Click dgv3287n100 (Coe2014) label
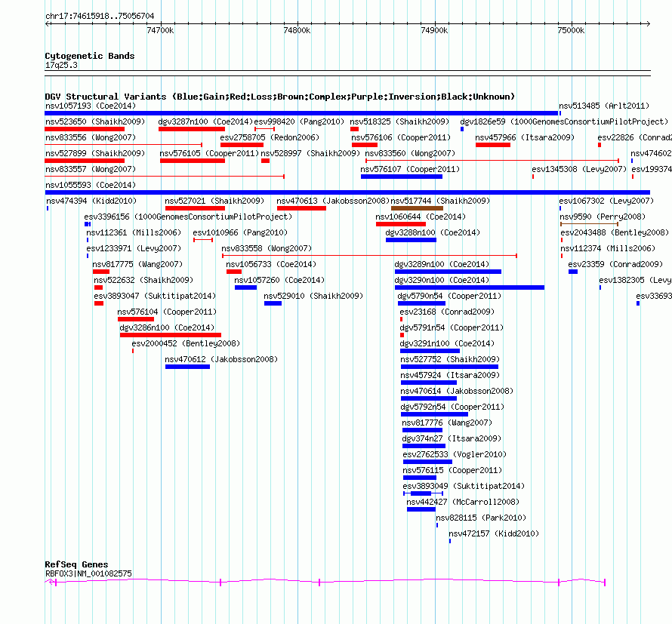This screenshot has height=624, width=672. 205,121
